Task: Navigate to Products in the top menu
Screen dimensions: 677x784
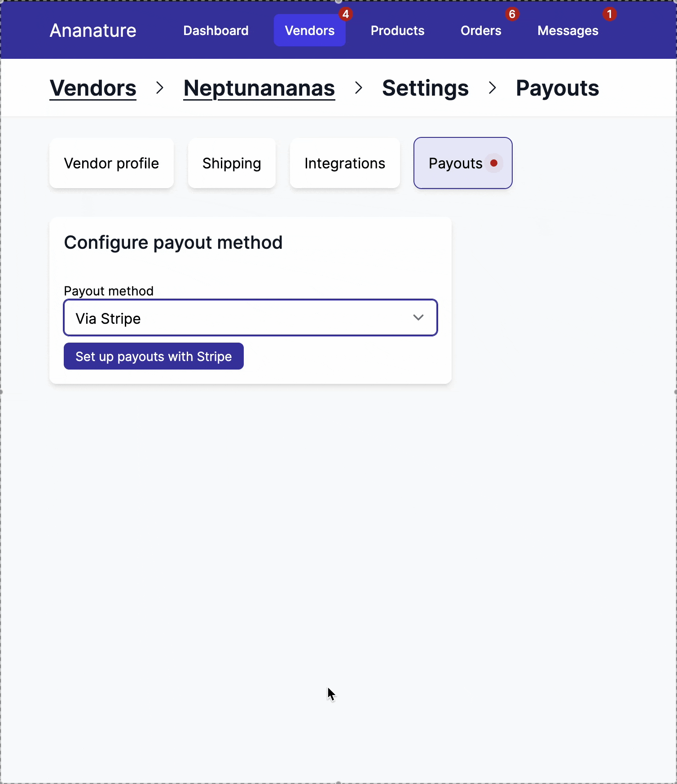Action: pyautogui.click(x=397, y=30)
